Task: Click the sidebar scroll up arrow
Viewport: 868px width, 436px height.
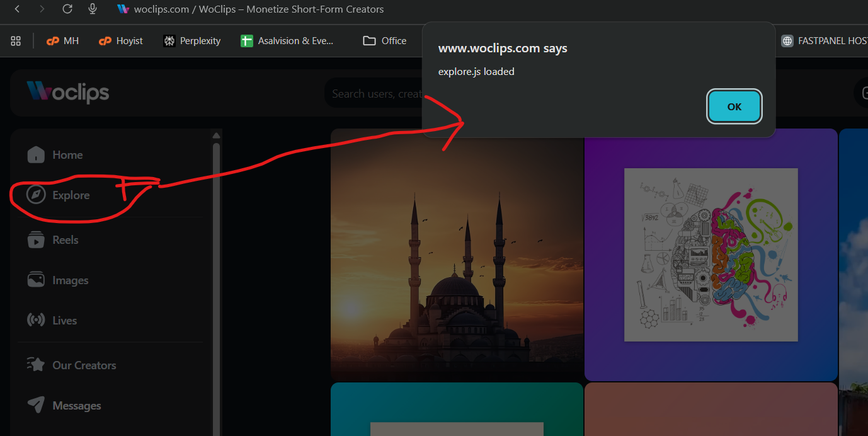Action: pyautogui.click(x=216, y=135)
